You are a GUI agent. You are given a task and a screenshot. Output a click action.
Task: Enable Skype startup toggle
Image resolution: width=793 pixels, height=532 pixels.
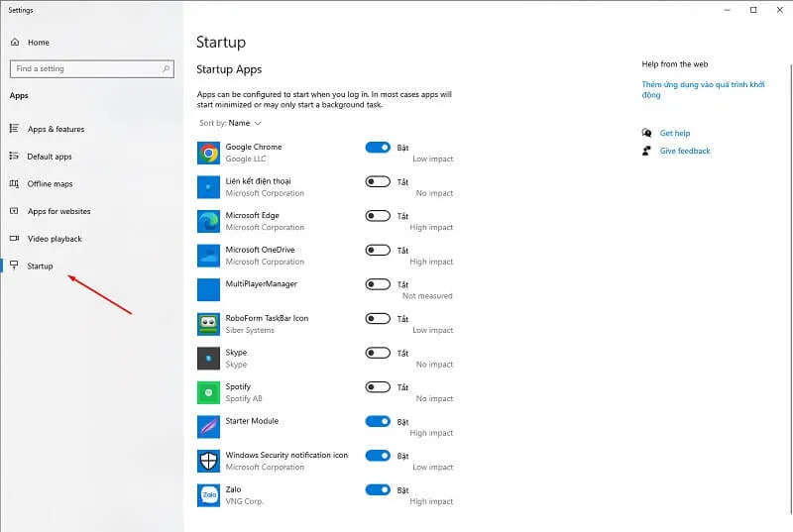[378, 353]
